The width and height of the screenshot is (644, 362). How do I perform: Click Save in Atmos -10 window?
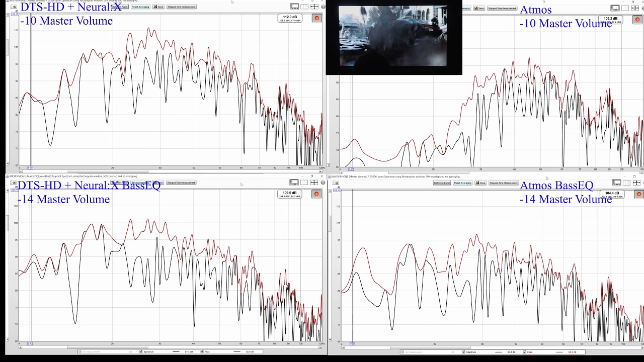pyautogui.click(x=479, y=8)
